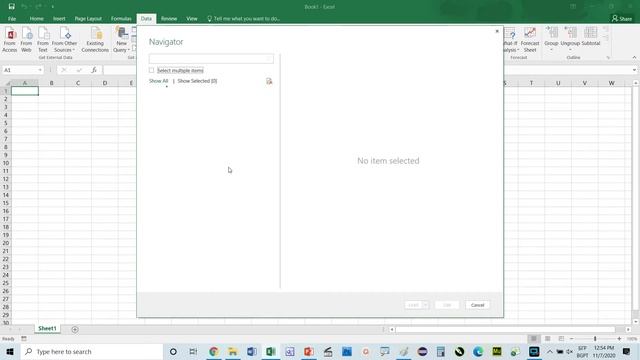Switch to the View ribbon tab
640x360 pixels.
[x=191, y=19]
